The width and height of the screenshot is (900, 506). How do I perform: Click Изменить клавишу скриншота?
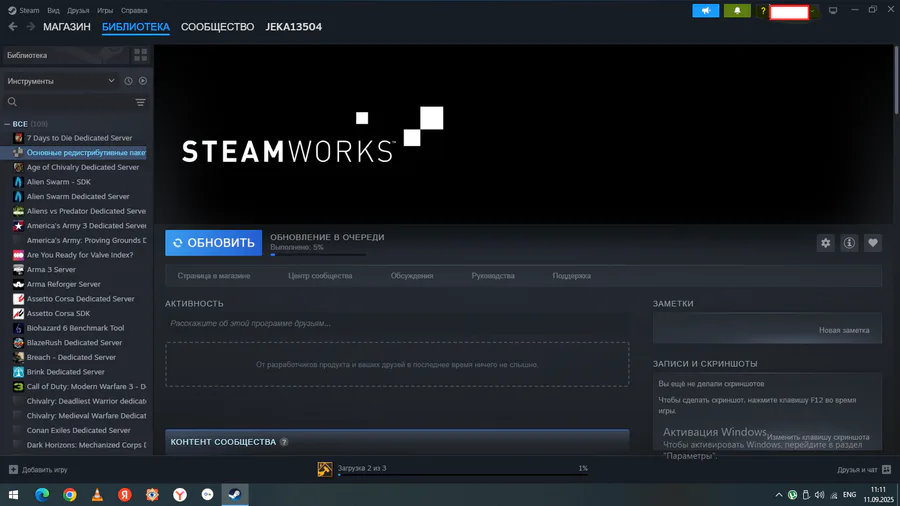818,437
